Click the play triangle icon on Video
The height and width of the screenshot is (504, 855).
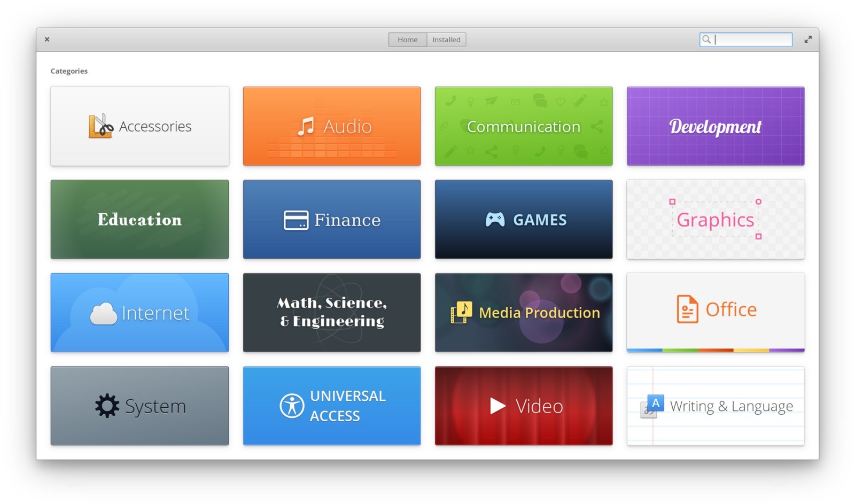coord(498,406)
